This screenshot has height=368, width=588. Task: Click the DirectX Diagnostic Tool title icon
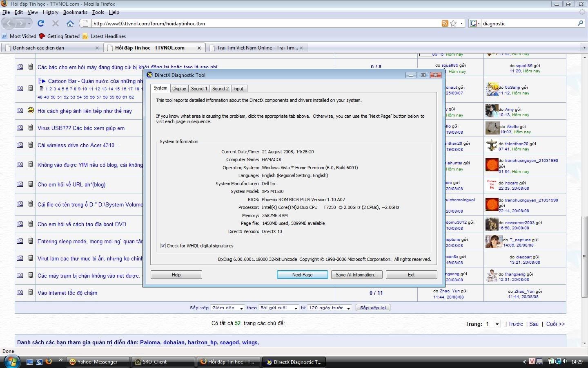pyautogui.click(x=149, y=75)
